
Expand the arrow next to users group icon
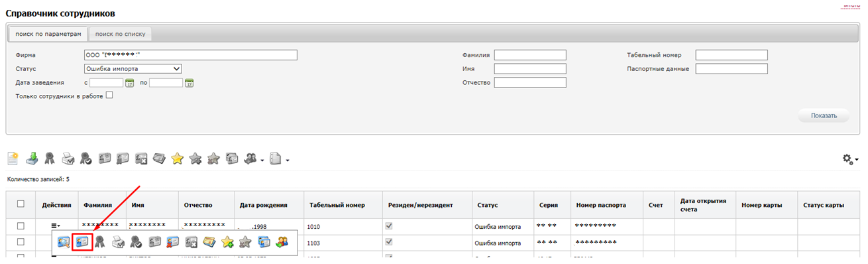click(x=262, y=160)
